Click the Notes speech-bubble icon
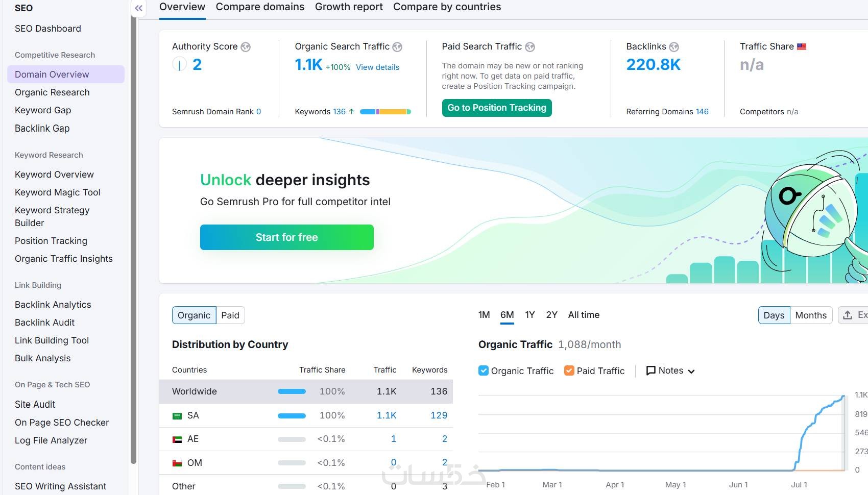Viewport: 868px width, 495px height. 651,370
